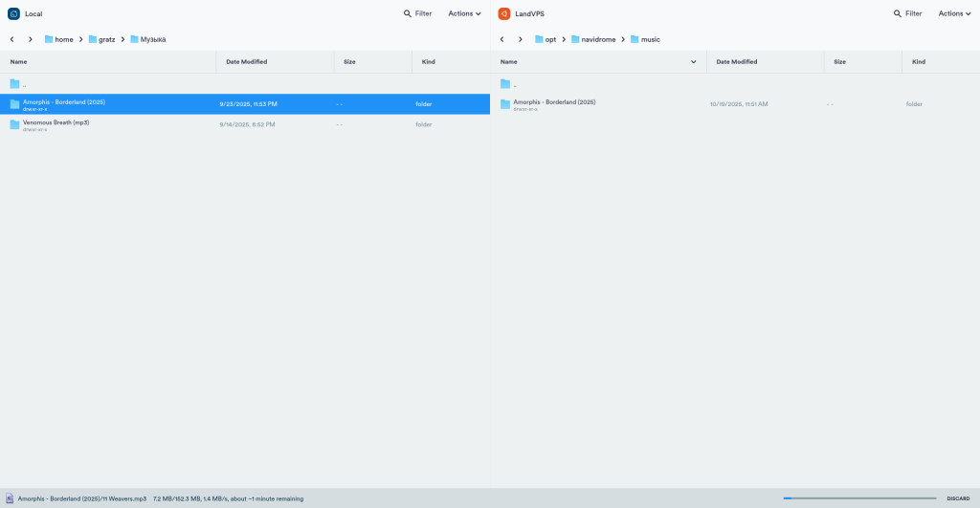Go back in the Local pane
This screenshot has width=980, height=508.
point(11,39)
